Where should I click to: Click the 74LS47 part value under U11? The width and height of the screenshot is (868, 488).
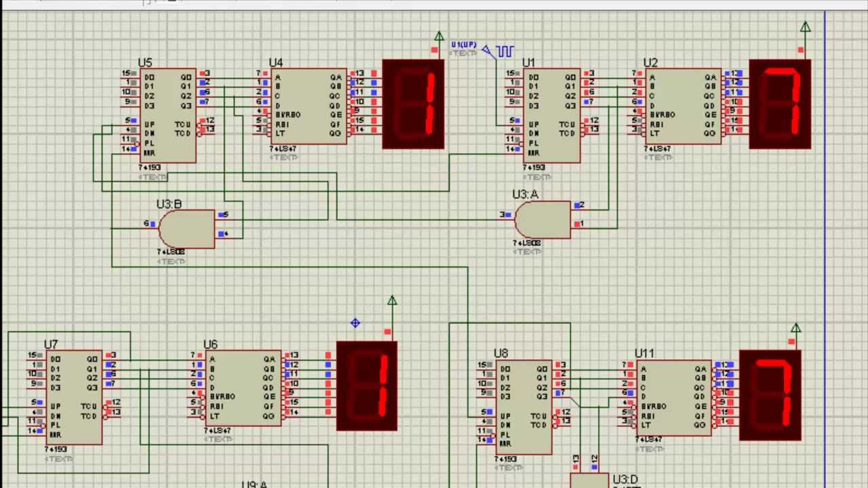coord(649,440)
